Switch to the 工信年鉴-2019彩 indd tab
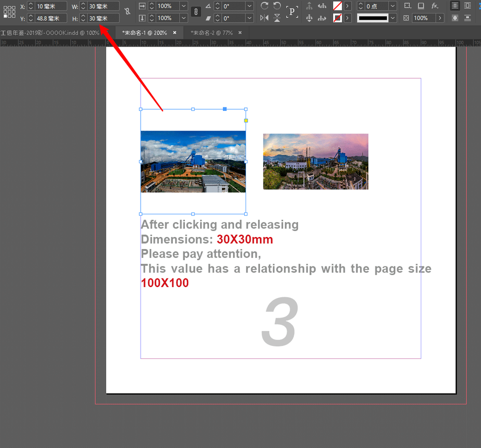The image size is (481, 448). tap(50, 33)
